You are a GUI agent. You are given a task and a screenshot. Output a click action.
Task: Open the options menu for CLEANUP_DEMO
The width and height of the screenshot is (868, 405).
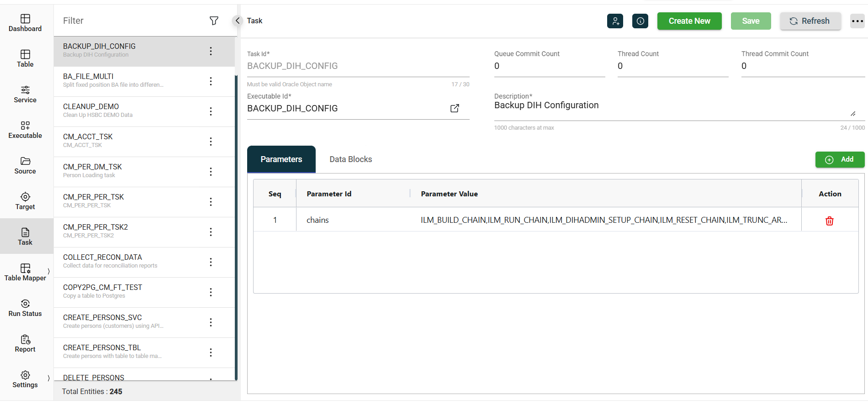(x=211, y=111)
